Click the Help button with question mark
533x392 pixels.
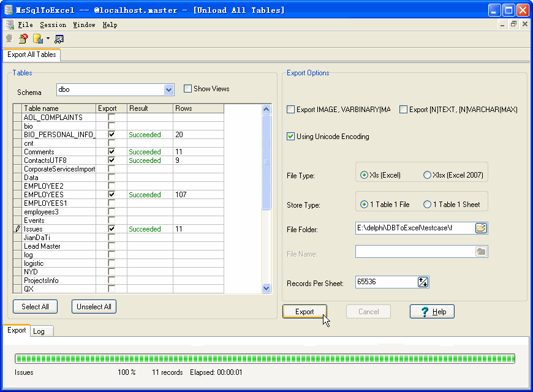click(432, 312)
